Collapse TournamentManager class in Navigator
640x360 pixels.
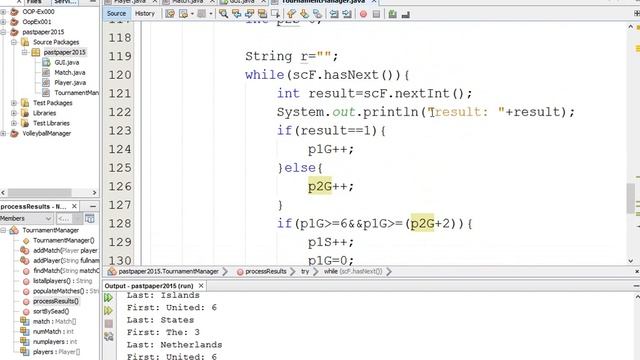coord(3,231)
